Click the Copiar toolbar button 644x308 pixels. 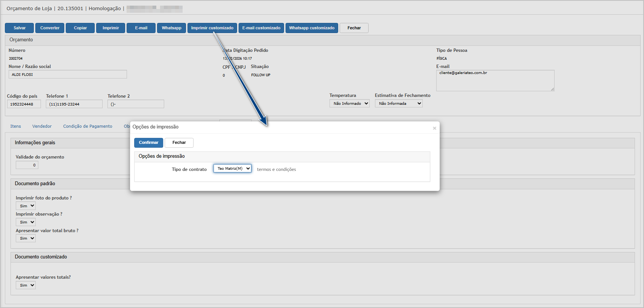(80, 28)
